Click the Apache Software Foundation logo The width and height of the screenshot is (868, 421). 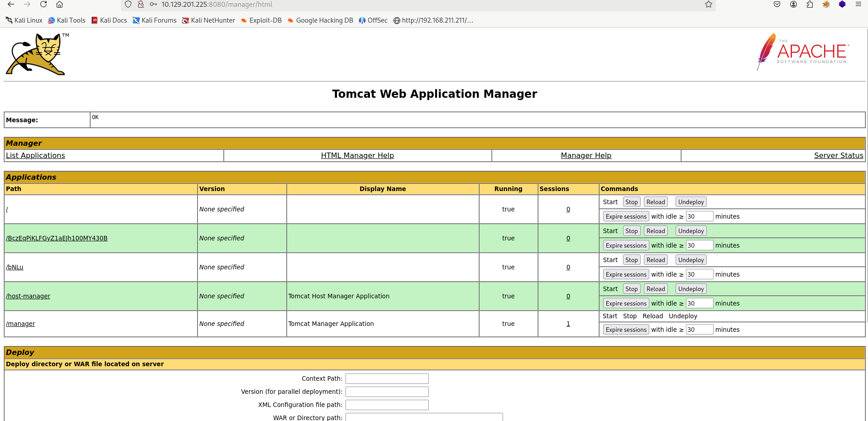pyautogui.click(x=803, y=52)
